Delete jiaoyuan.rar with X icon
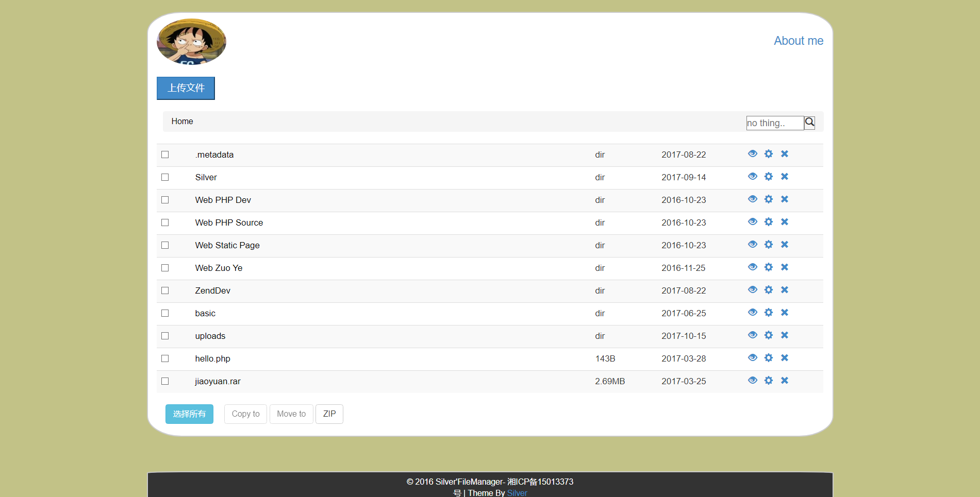This screenshot has height=497, width=980. click(x=785, y=381)
